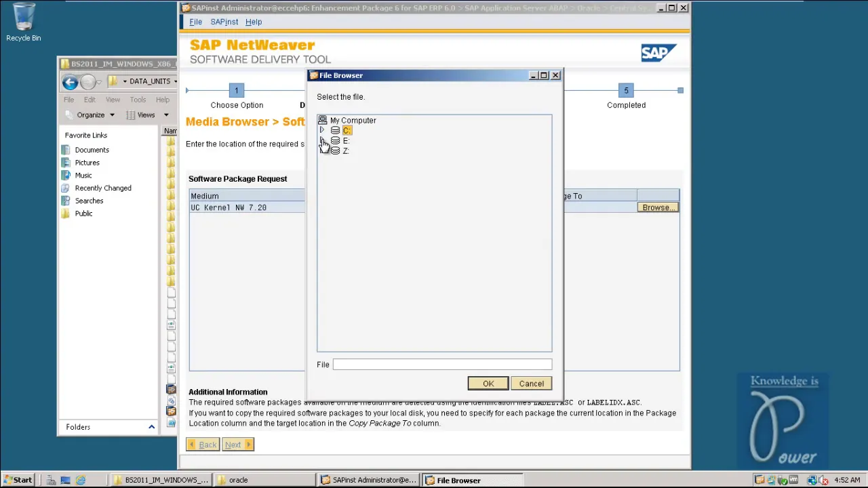
Task: Open Music favorite link
Action: coord(83,176)
